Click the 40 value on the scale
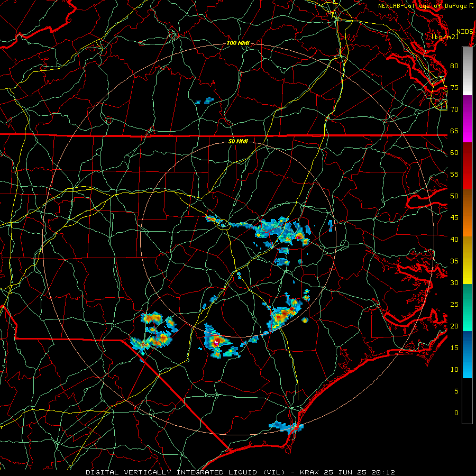Screen dimensions: 476x476 pyautogui.click(x=454, y=239)
